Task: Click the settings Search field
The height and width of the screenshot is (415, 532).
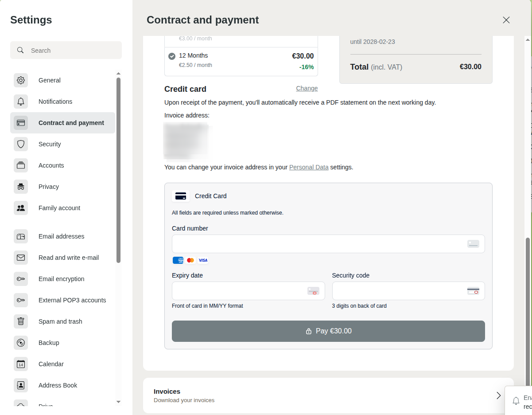Action: click(71, 51)
